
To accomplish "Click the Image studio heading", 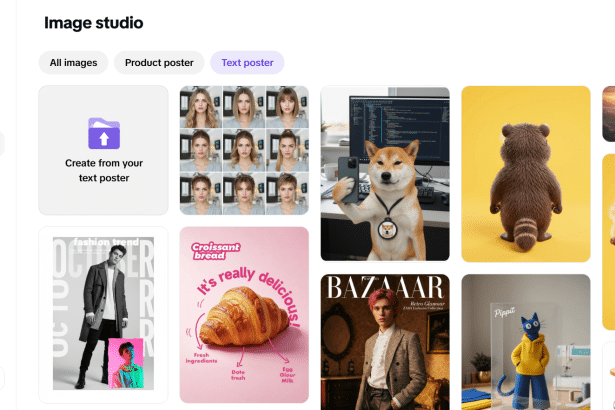I will point(94,23).
